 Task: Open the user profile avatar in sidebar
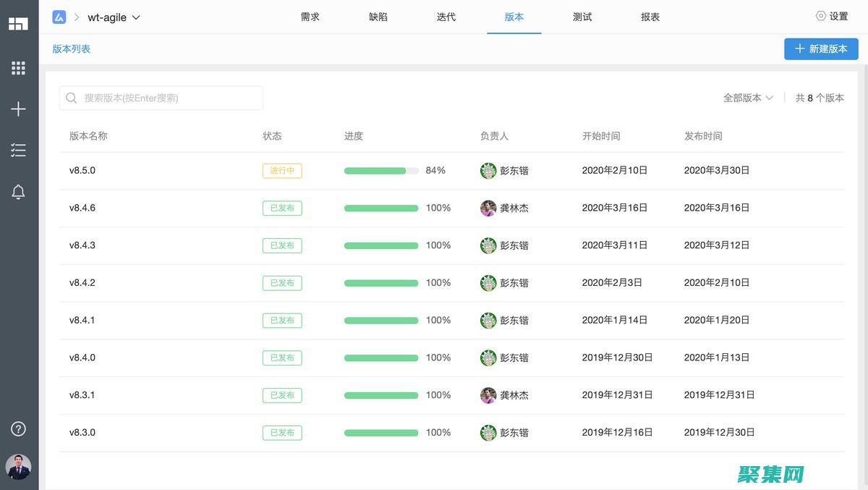pos(19,467)
